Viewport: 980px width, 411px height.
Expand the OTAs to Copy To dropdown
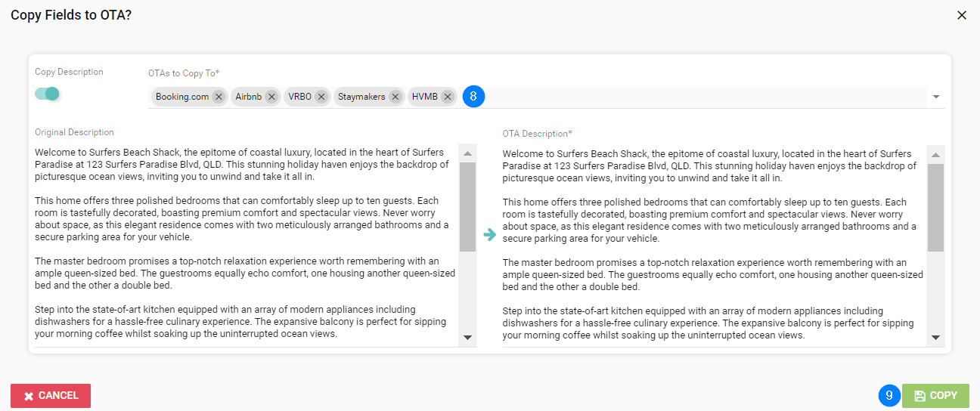936,97
